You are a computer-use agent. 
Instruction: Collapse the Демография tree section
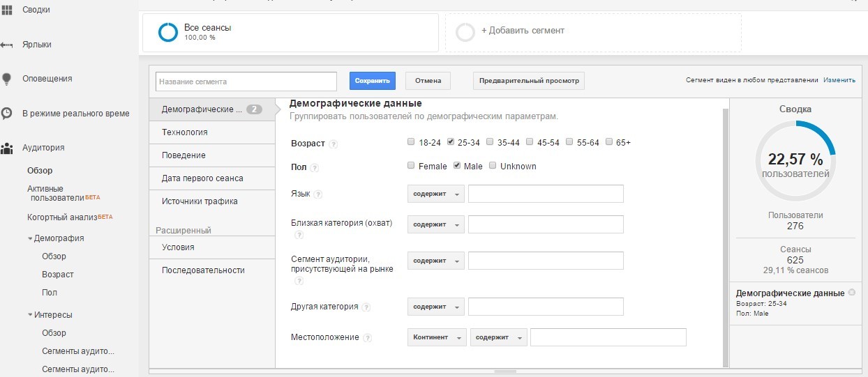(30, 238)
